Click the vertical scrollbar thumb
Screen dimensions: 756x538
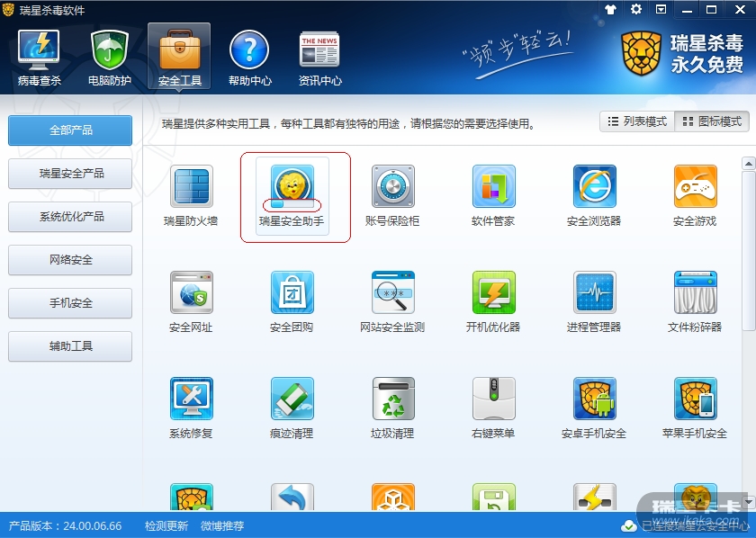[x=748, y=251]
